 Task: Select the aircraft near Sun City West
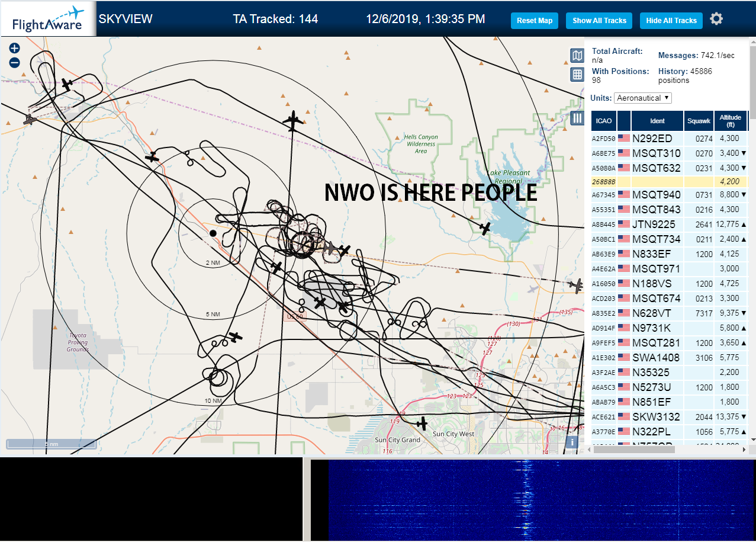point(422,423)
